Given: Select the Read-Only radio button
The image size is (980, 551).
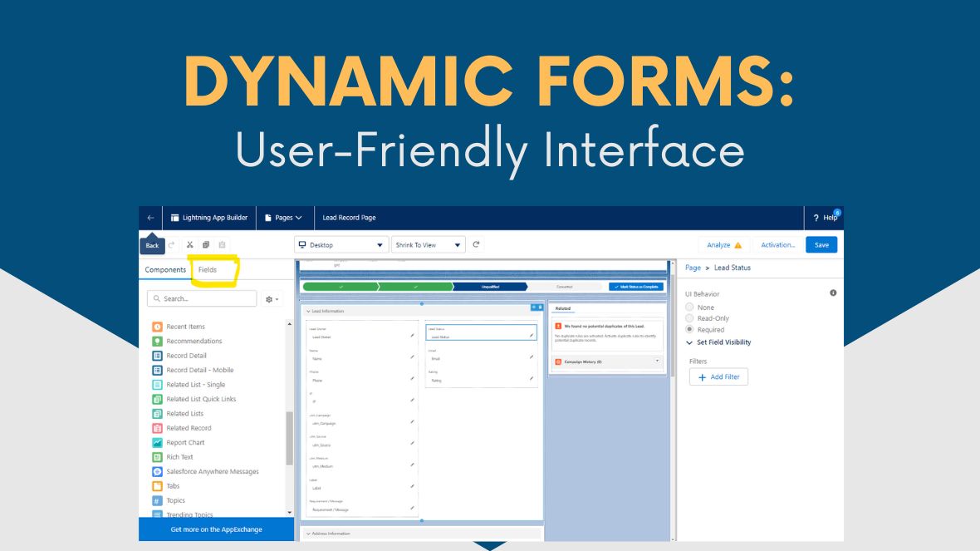Looking at the screenshot, I should [x=689, y=318].
